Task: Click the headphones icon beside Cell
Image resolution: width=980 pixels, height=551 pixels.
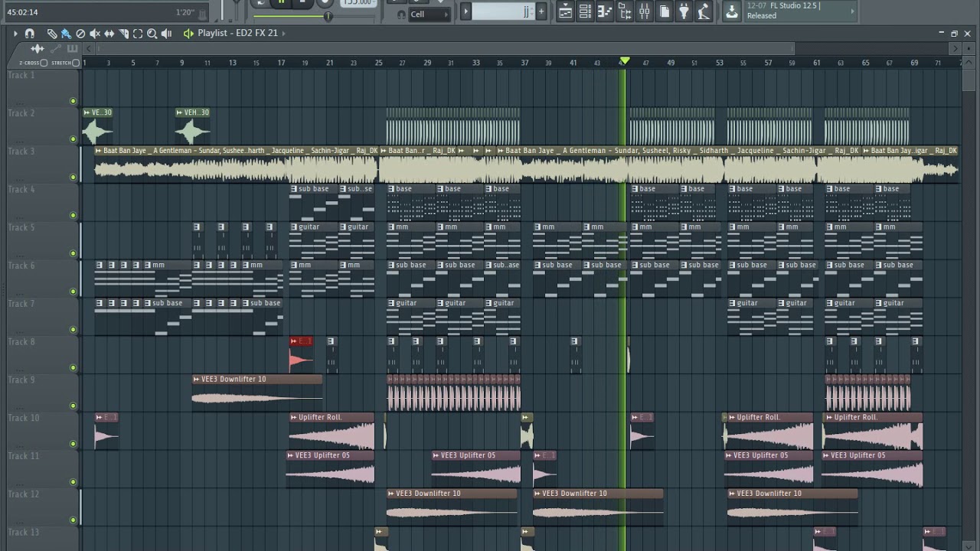Action: point(401,15)
